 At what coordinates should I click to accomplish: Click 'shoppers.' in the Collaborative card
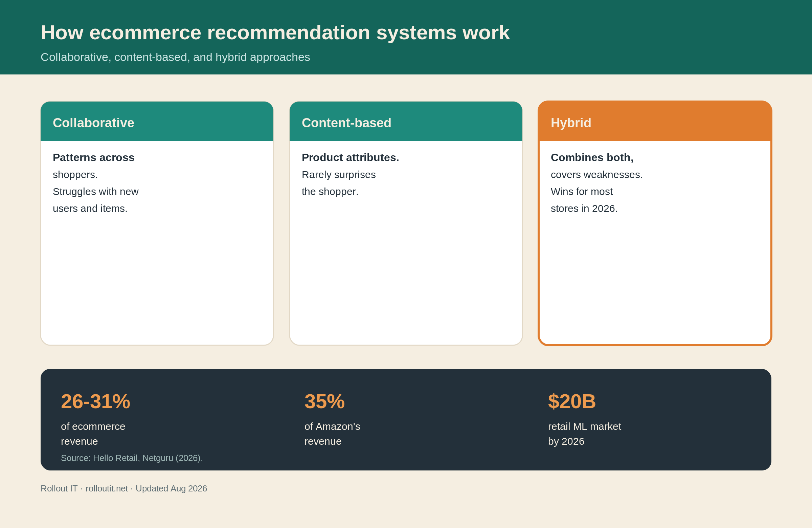point(75,175)
